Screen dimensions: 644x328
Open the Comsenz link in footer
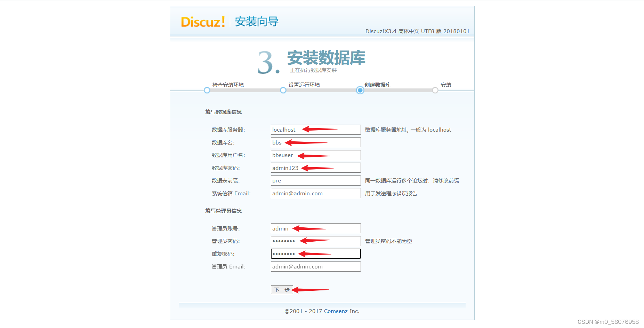(336, 311)
